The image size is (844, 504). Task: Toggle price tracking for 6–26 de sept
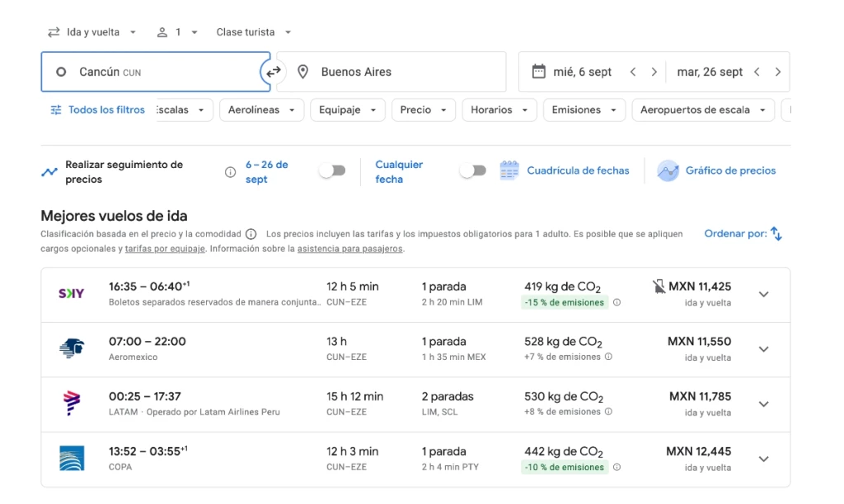(x=332, y=170)
